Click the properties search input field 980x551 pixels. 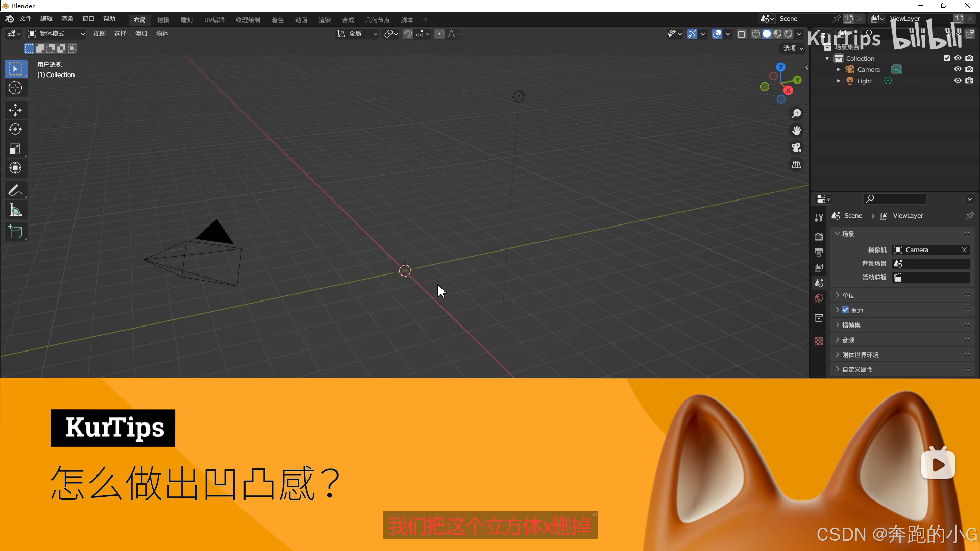pos(896,198)
